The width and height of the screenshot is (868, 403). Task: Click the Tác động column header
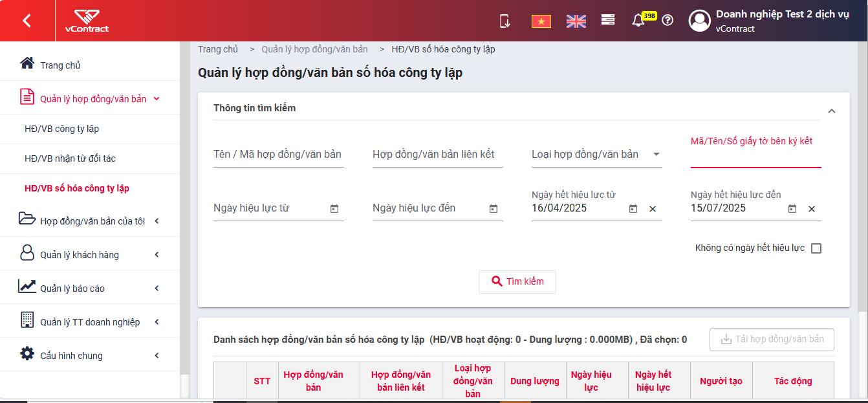pyautogui.click(x=793, y=381)
